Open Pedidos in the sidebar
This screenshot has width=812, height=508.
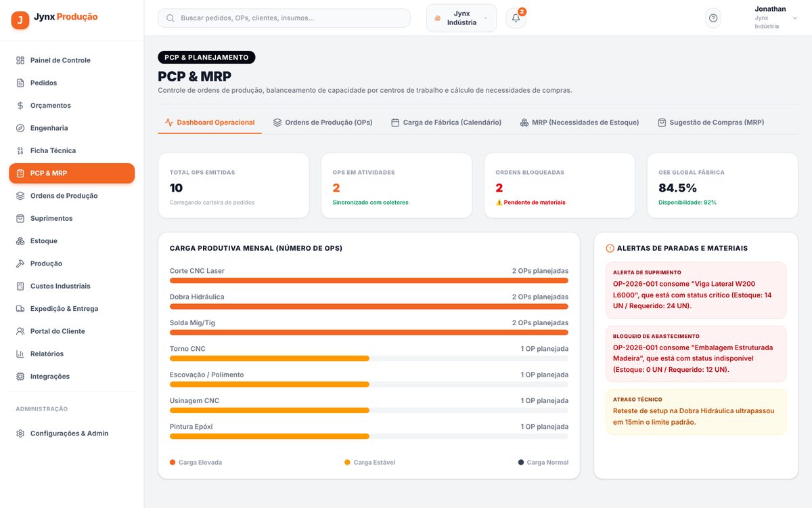tap(72, 83)
